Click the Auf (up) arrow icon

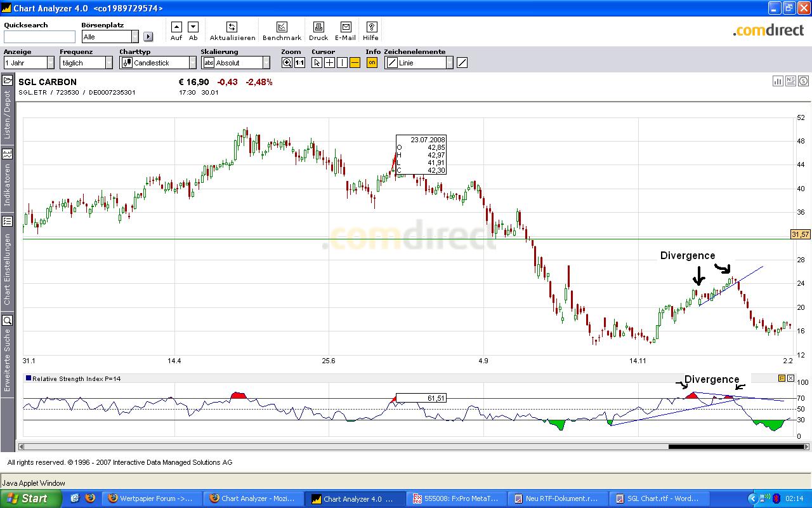(x=176, y=27)
